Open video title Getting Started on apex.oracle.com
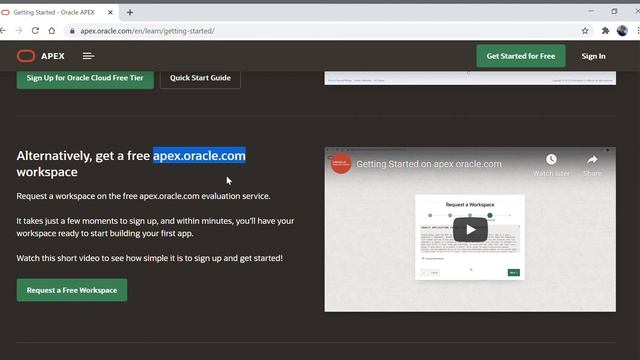This screenshot has width=640, height=360. [429, 164]
